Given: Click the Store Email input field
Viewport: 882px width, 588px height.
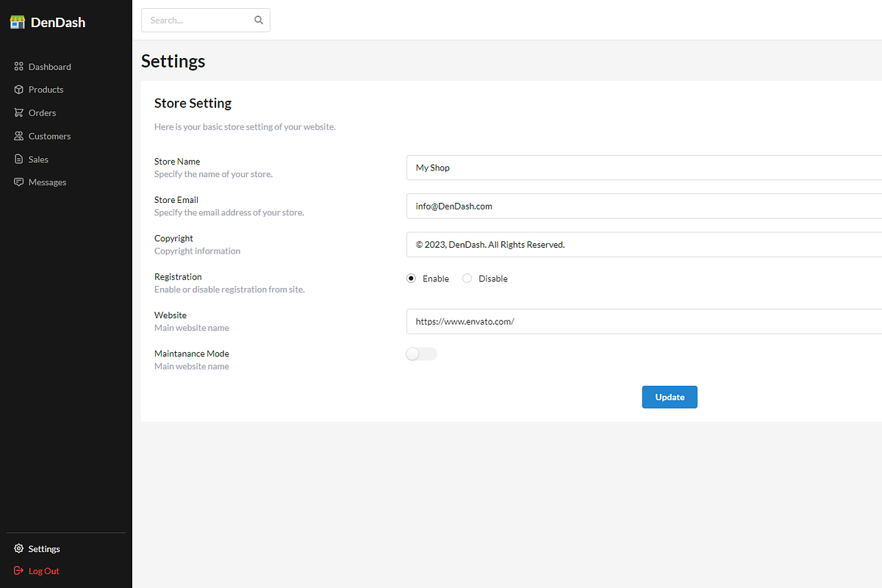Looking at the screenshot, I should point(644,207).
